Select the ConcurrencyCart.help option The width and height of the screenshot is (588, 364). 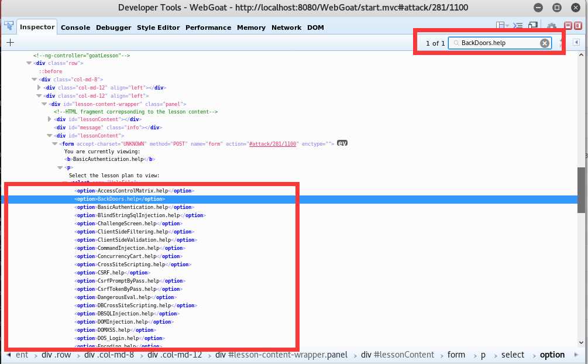(129, 256)
